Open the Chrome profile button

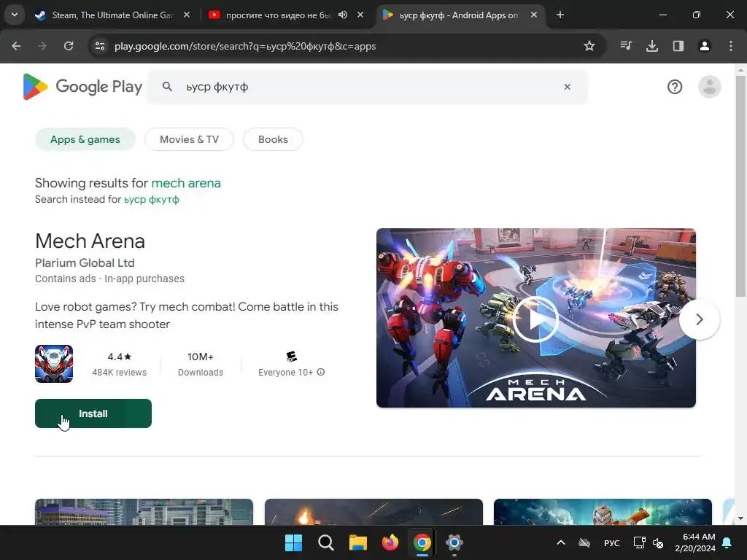click(x=705, y=46)
